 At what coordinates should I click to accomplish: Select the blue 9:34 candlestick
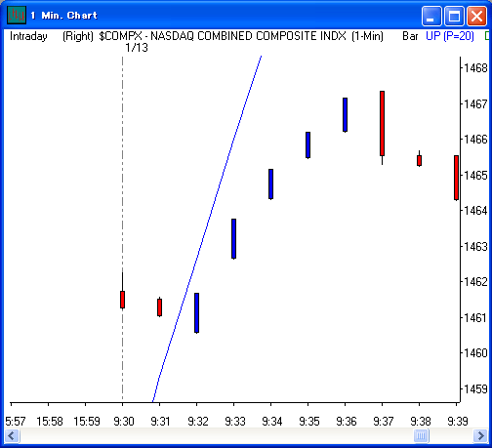point(270,183)
